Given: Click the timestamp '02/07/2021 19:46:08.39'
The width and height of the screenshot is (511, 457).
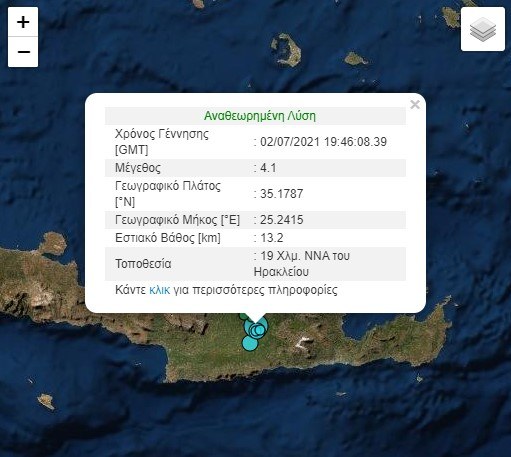Looking at the screenshot, I should click(x=323, y=142).
